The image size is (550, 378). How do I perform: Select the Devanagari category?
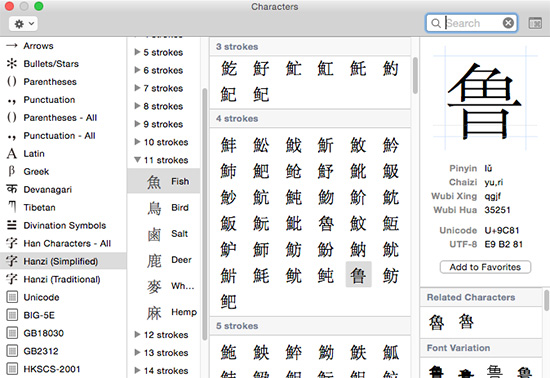click(x=63, y=189)
